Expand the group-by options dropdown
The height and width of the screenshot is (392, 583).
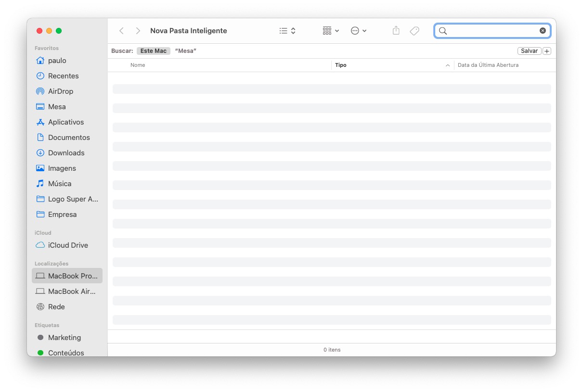pos(331,31)
